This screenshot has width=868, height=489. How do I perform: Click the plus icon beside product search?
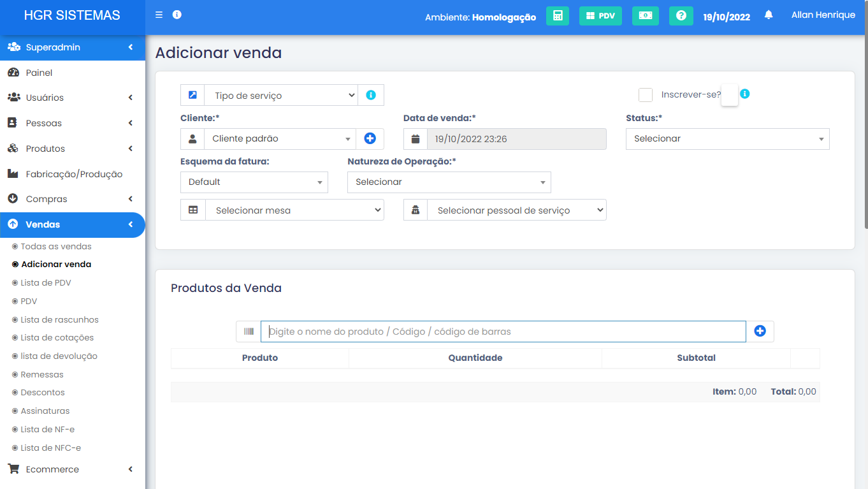click(760, 331)
